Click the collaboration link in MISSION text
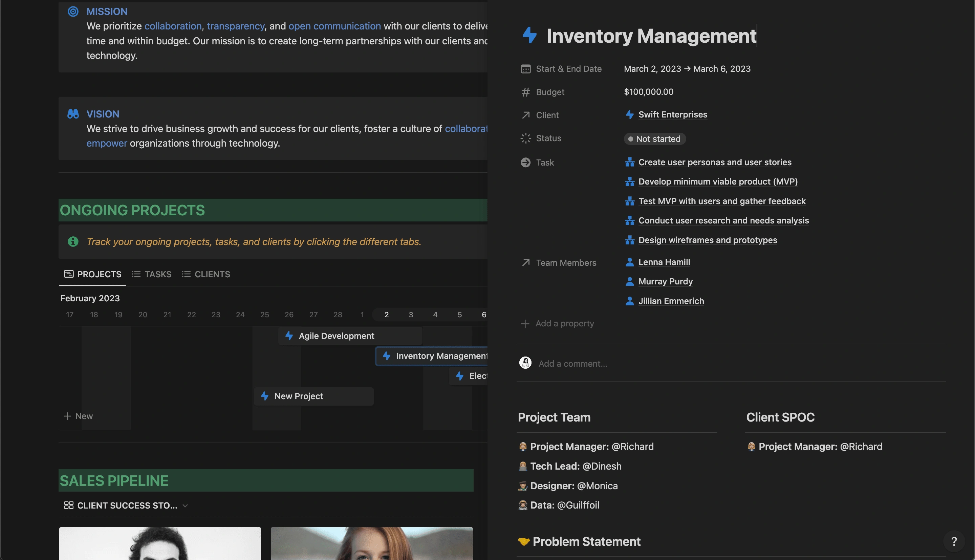Viewport: 975px width, 560px height. (173, 26)
